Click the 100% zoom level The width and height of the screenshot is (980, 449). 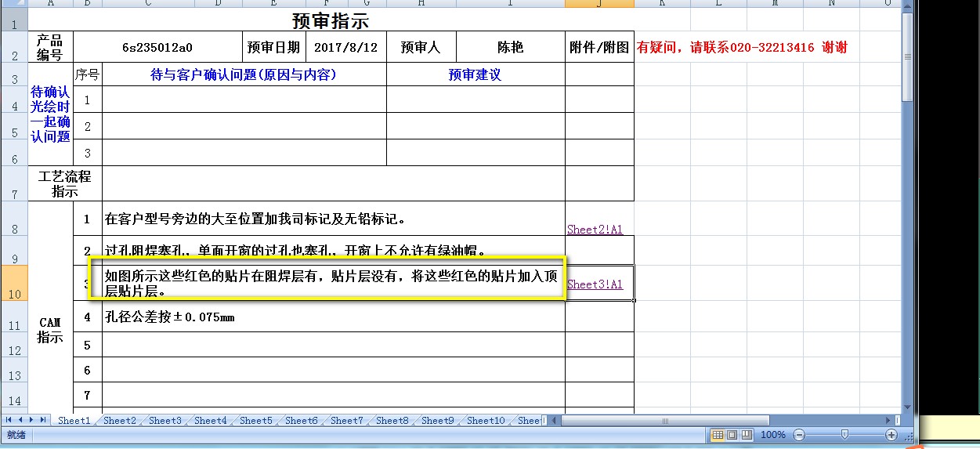(773, 434)
